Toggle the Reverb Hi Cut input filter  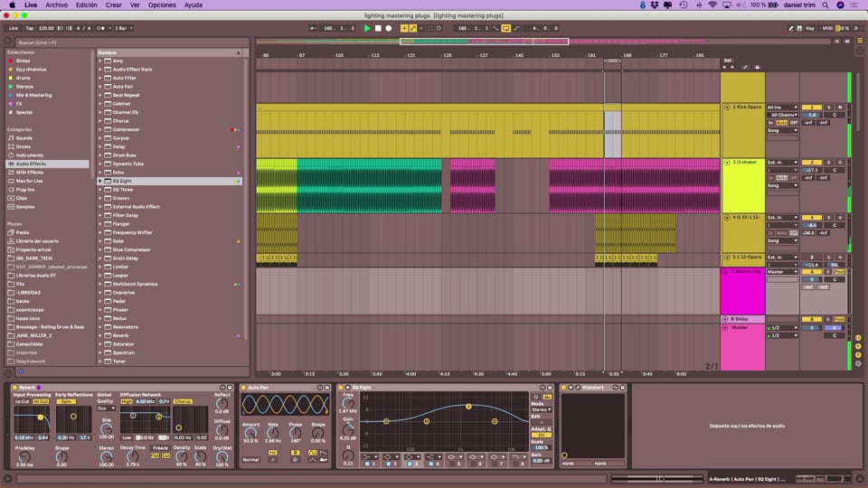(x=41, y=401)
